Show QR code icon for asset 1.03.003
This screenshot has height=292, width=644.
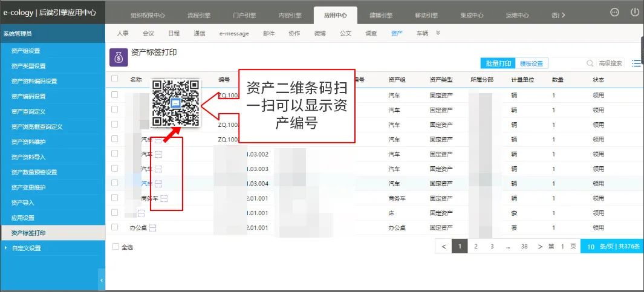point(159,169)
